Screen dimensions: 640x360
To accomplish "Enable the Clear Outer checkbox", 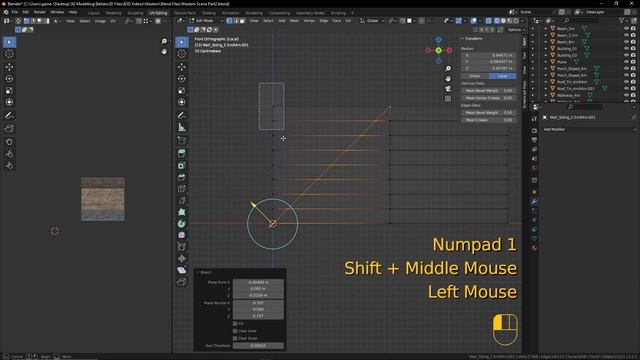I will pyautogui.click(x=235, y=338).
